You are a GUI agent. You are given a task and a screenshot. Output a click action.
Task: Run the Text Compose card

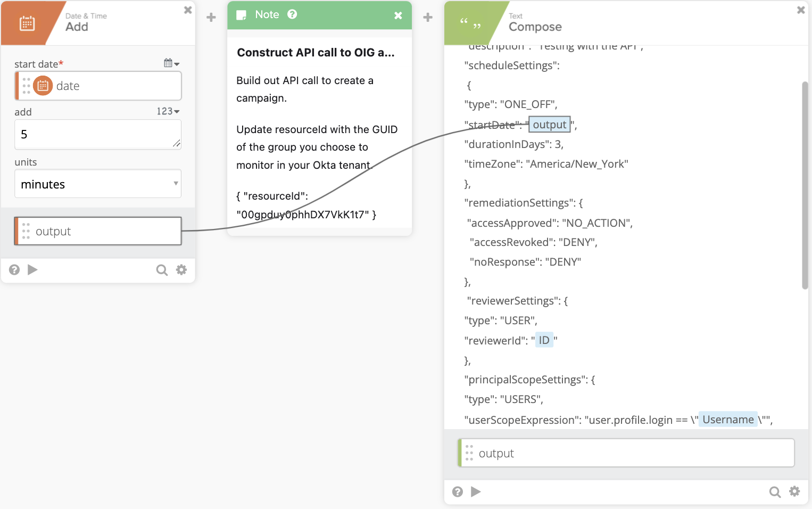[x=476, y=491]
